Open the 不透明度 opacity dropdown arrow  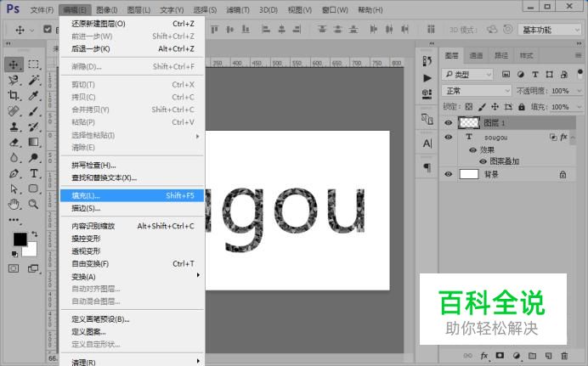click(580, 91)
